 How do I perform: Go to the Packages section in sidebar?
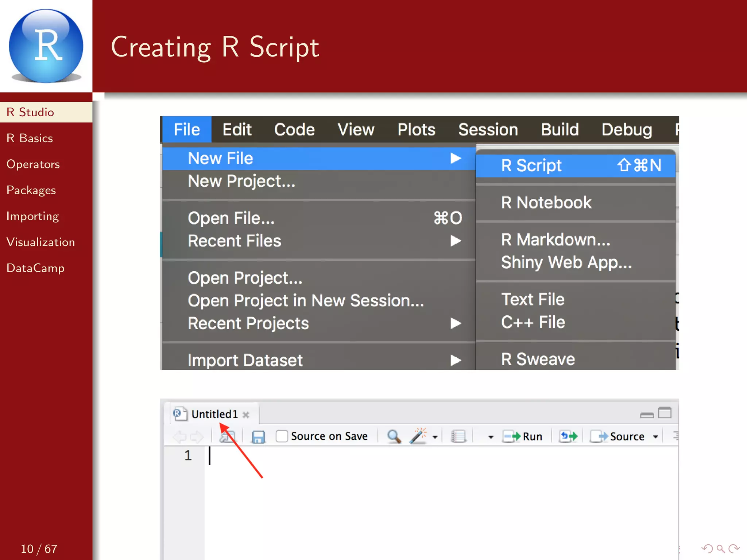click(x=31, y=190)
